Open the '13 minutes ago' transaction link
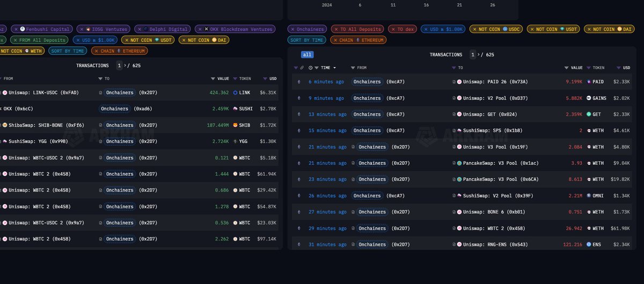The height and width of the screenshot is (284, 644). [x=328, y=114]
